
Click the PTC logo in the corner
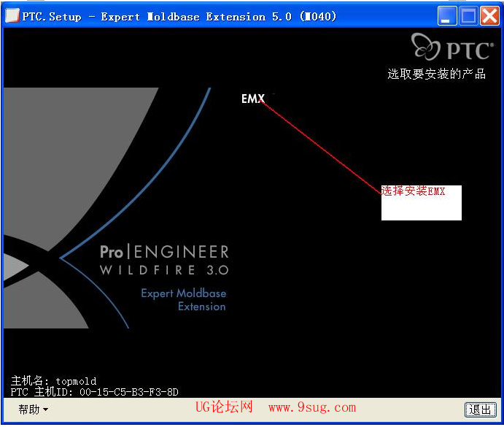tap(451, 47)
